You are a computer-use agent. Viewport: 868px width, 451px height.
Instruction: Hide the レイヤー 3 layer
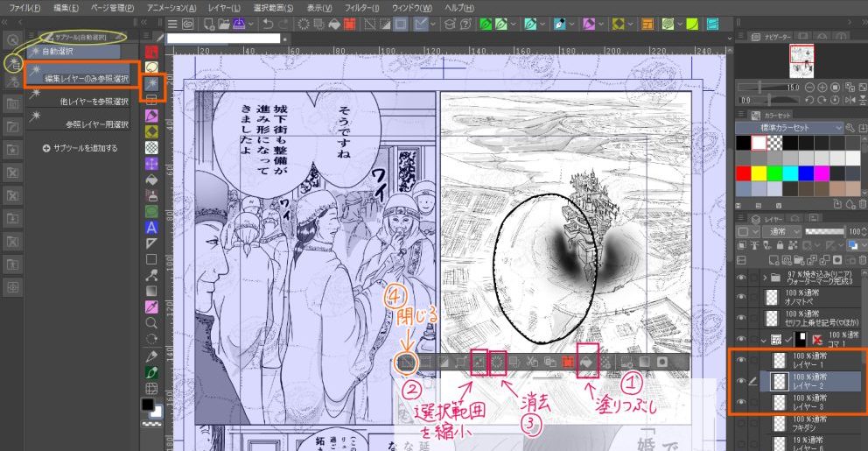(x=741, y=402)
